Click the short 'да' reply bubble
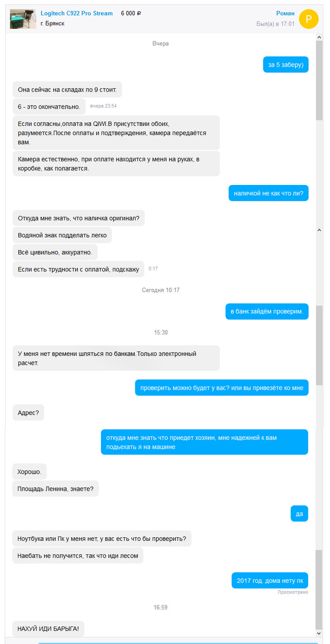 tap(299, 514)
